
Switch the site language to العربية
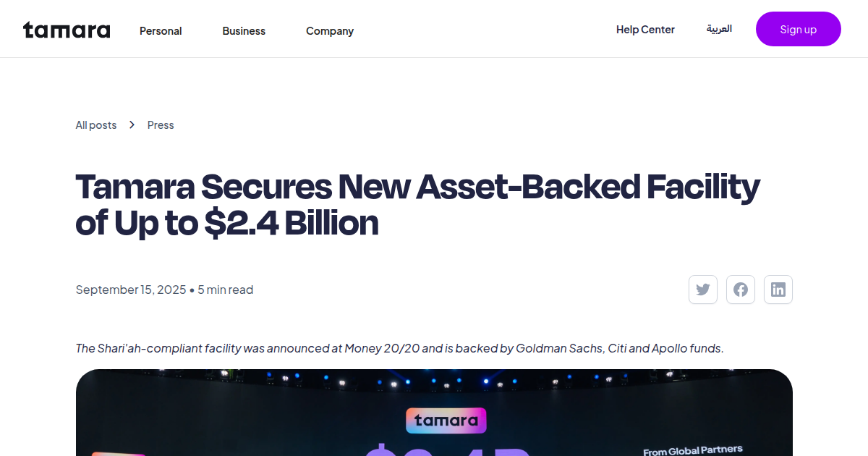[x=719, y=29]
